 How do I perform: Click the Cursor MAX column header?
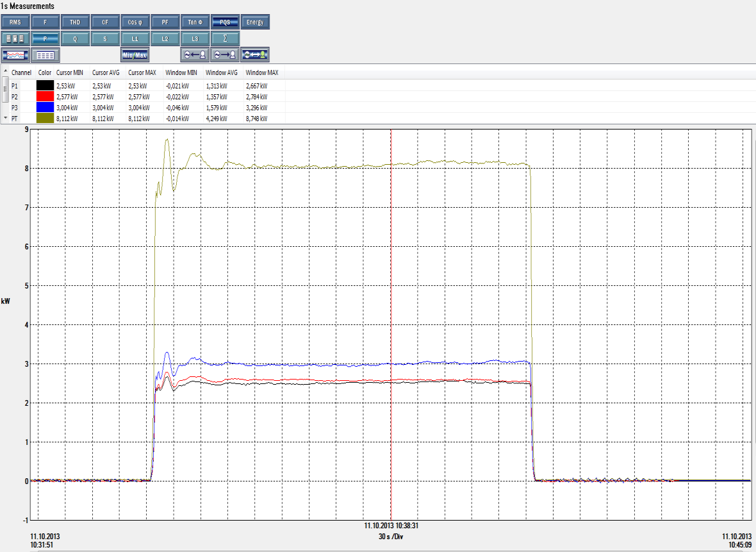[x=142, y=72]
